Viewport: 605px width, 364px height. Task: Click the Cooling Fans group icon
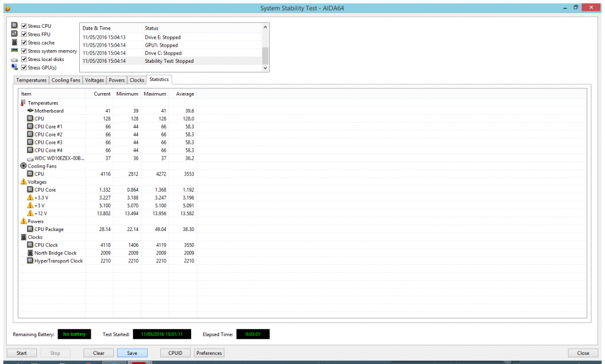tap(24, 166)
